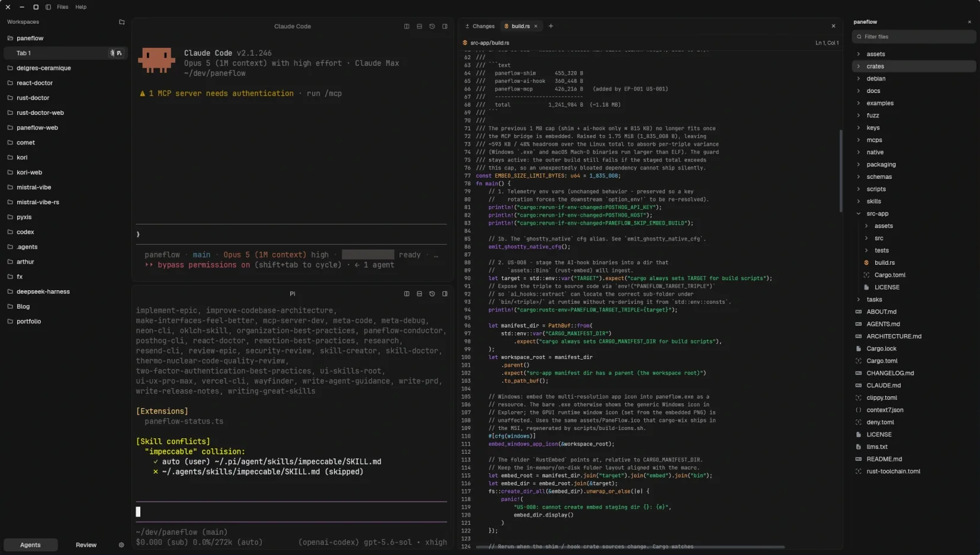Expand the assets folder in file tree
The height and width of the screenshot is (555, 980).
859,54
